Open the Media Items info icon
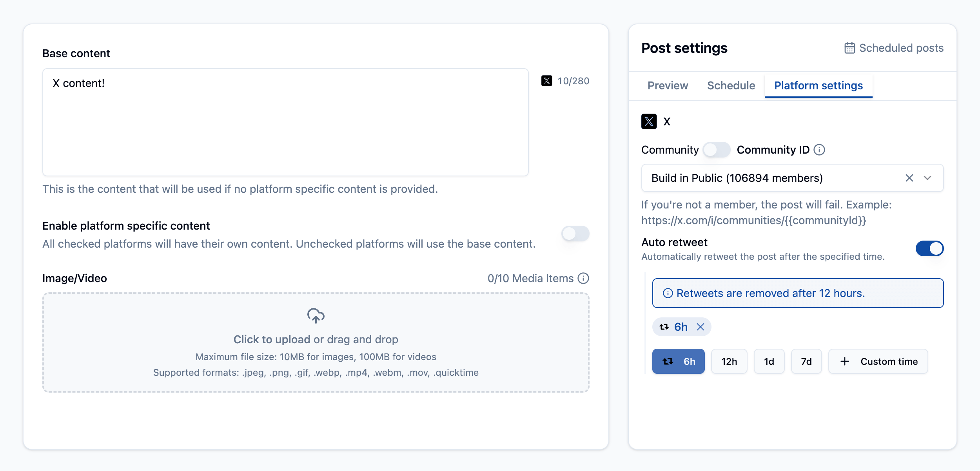 pyautogui.click(x=583, y=278)
